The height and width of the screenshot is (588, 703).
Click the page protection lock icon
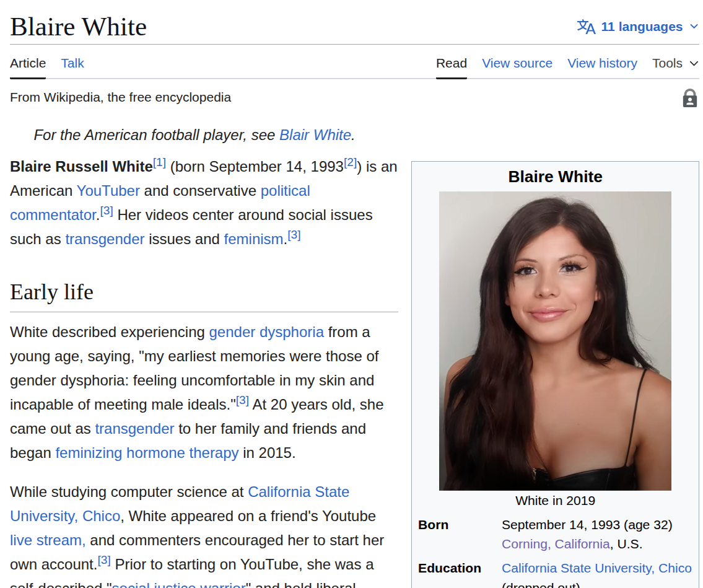689,99
